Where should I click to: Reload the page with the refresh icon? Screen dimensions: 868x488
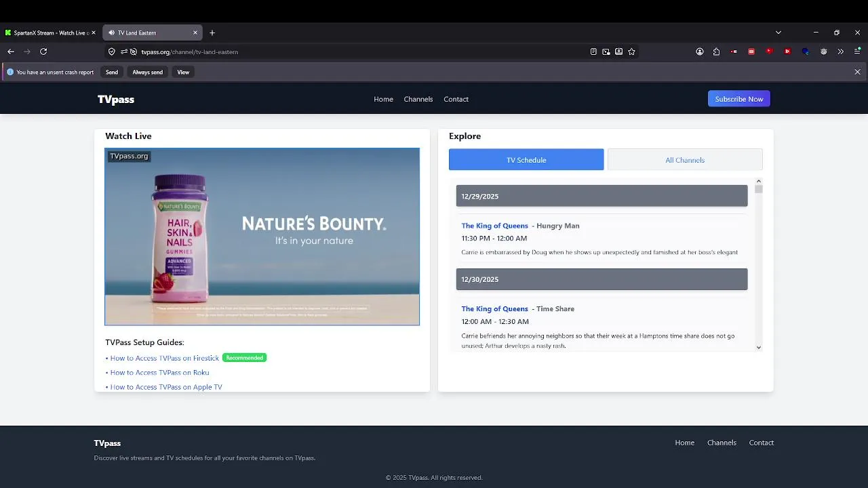point(43,52)
